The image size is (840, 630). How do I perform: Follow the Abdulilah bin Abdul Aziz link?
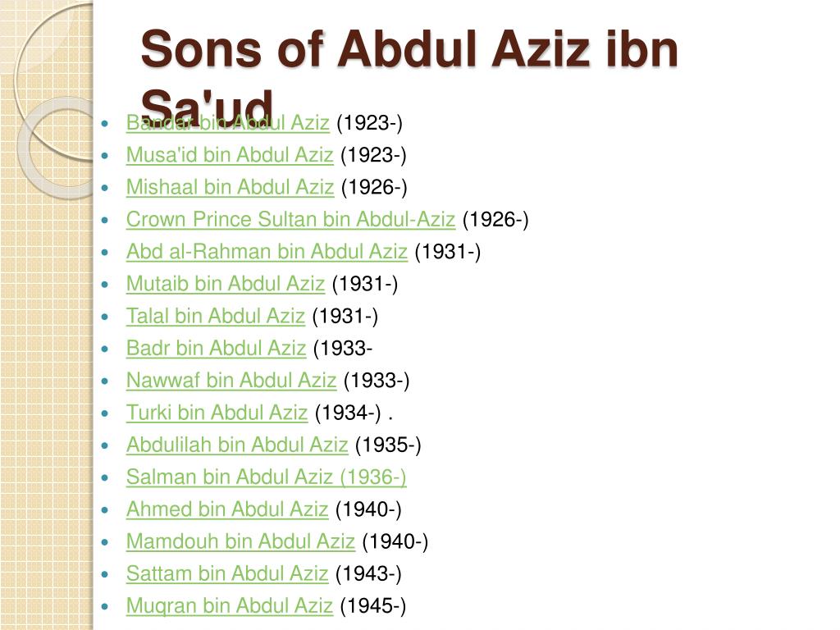tap(237, 444)
